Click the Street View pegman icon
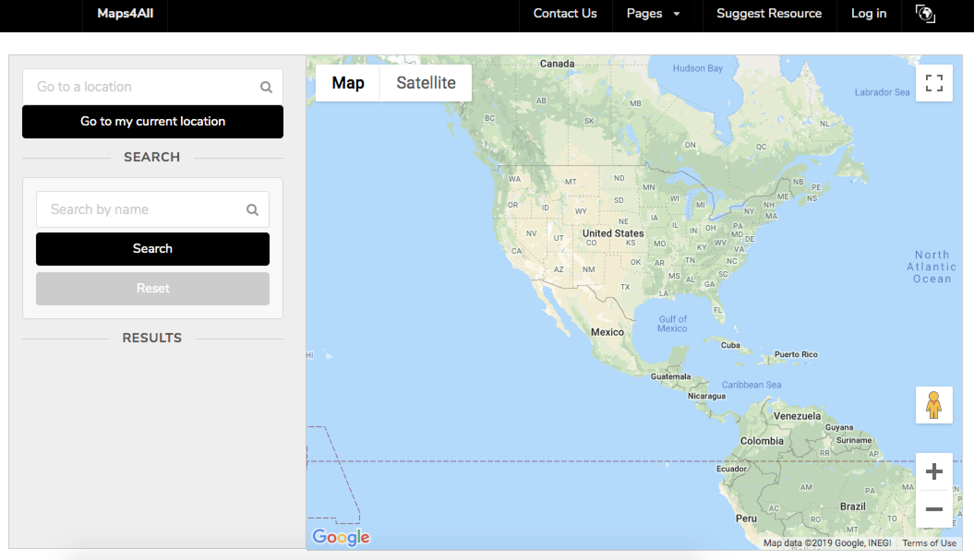 (x=934, y=405)
